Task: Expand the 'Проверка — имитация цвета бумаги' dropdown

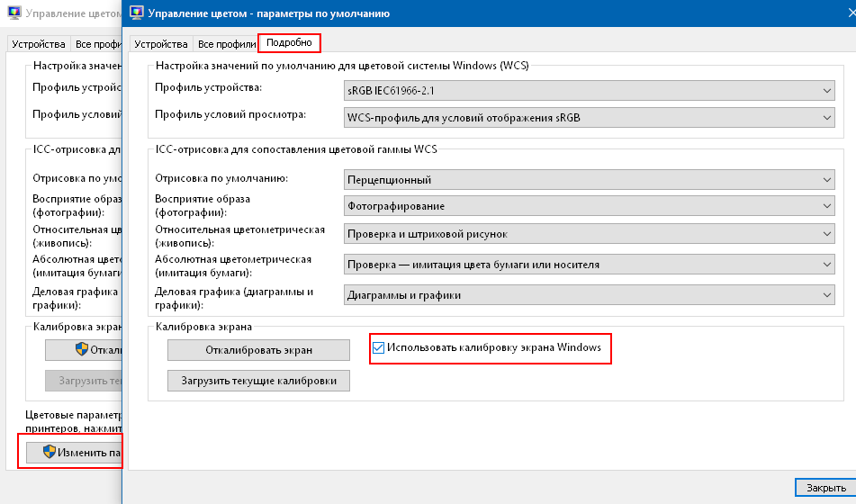Action: [x=590, y=265]
